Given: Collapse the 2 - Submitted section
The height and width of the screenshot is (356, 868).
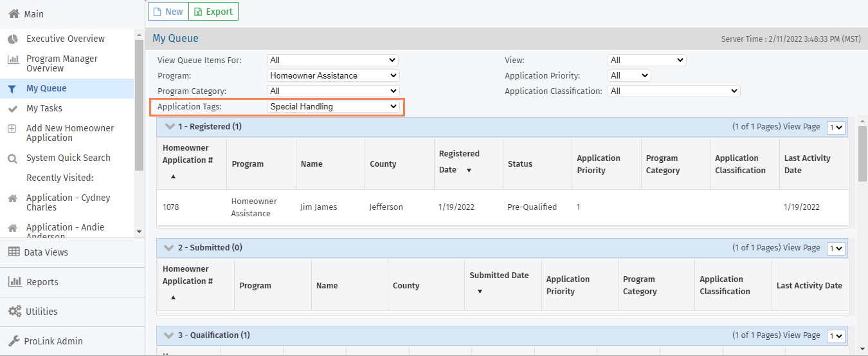Looking at the screenshot, I should click(x=170, y=248).
